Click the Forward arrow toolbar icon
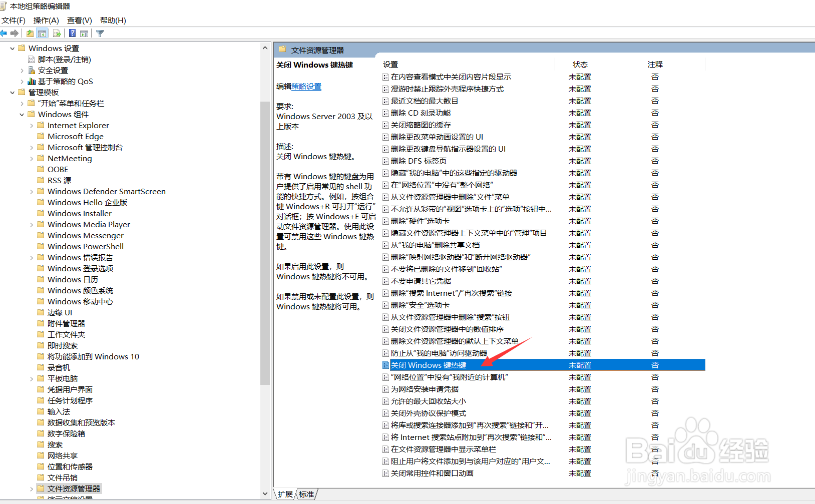815x504 pixels. click(15, 34)
